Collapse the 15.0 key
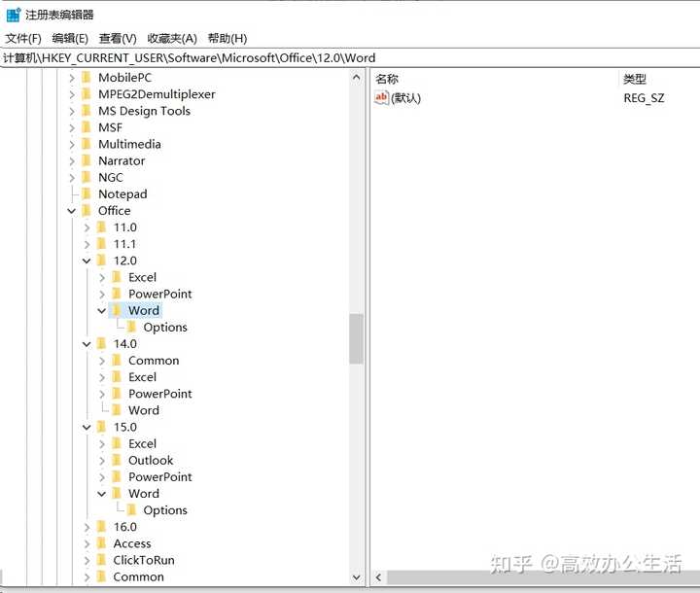Screen dimensions: 700x593 (x=87, y=428)
